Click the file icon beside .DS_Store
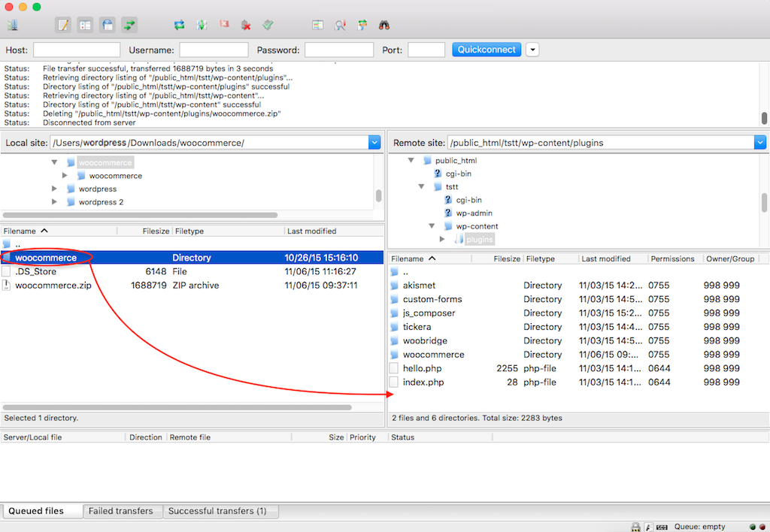Screen dimensions: 770x532 [6, 271]
